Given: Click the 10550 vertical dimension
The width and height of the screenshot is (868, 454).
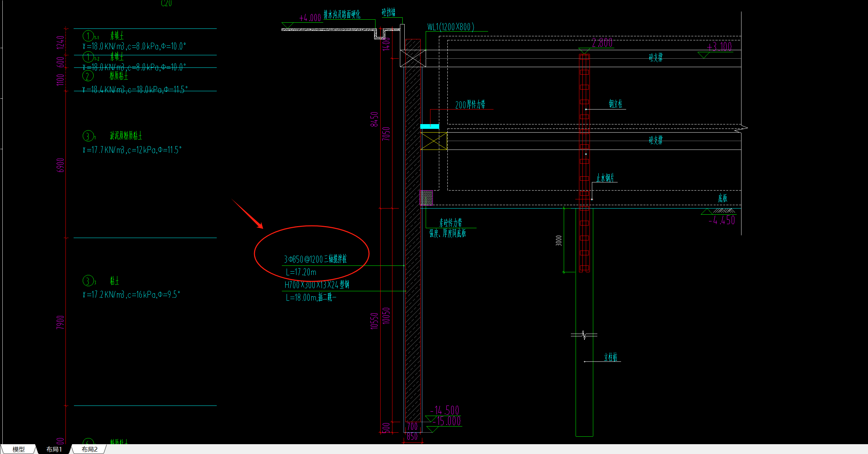Looking at the screenshot, I should pos(374,321).
